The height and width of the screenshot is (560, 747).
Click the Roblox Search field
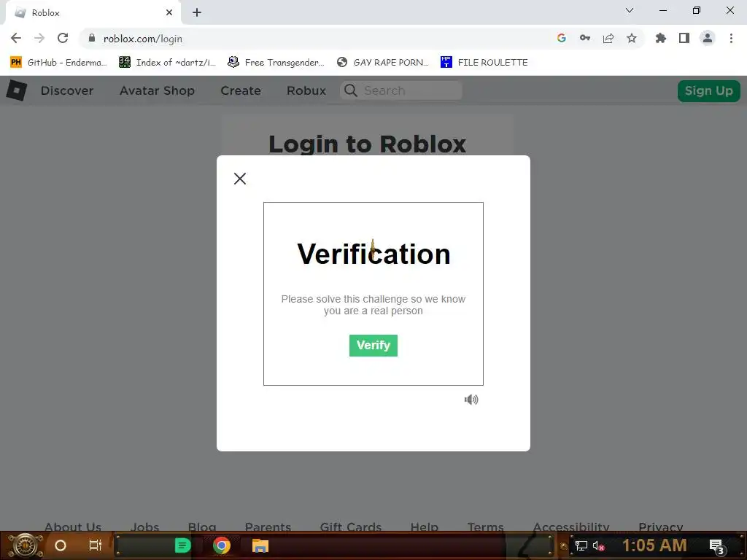click(400, 90)
